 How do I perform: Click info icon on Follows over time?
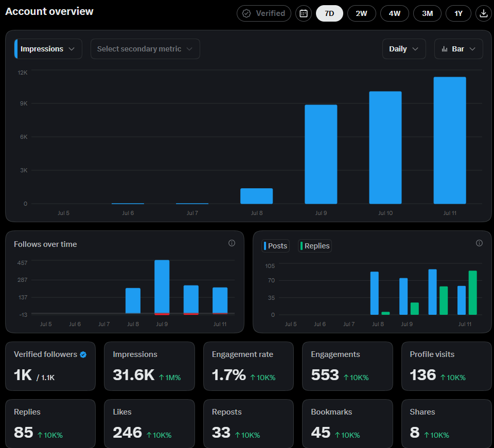click(232, 243)
